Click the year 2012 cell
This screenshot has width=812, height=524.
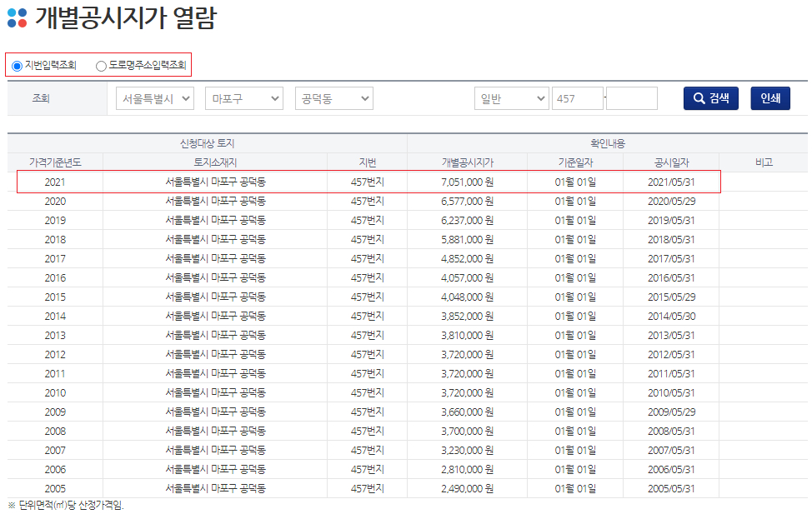pos(55,354)
